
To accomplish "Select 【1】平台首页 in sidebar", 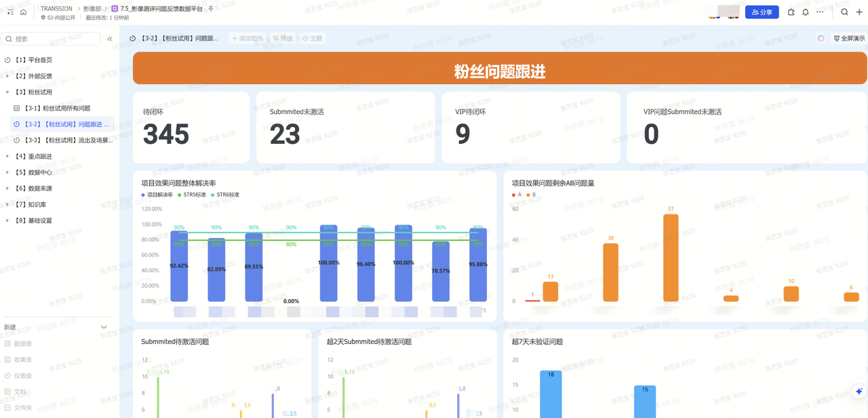I will click(33, 60).
